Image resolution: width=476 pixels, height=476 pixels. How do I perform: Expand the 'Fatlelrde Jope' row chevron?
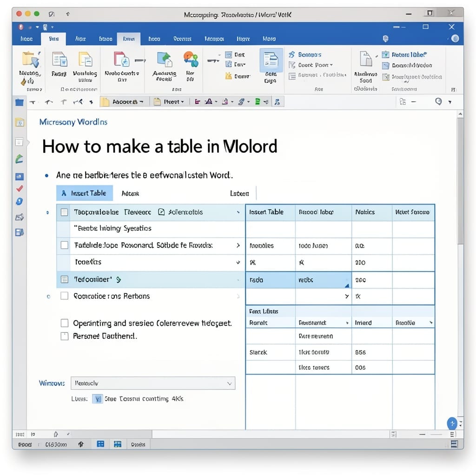coord(238,245)
